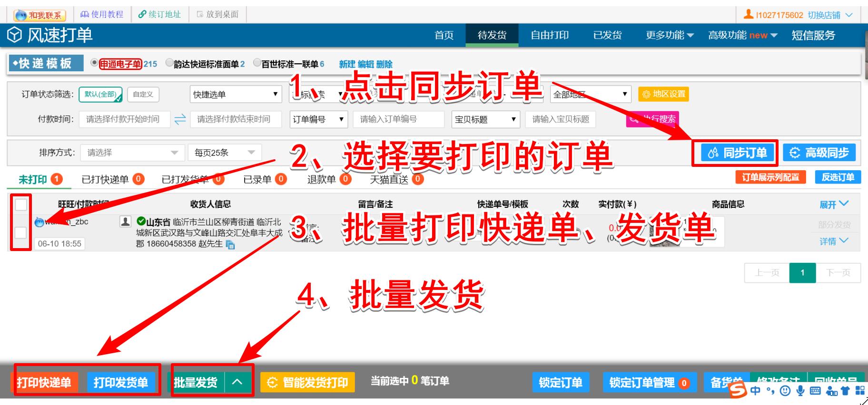Image resolution: width=868 pixels, height=405 pixels.
Task: Expand the 批量发货 up-arrow options
Action: (x=237, y=382)
